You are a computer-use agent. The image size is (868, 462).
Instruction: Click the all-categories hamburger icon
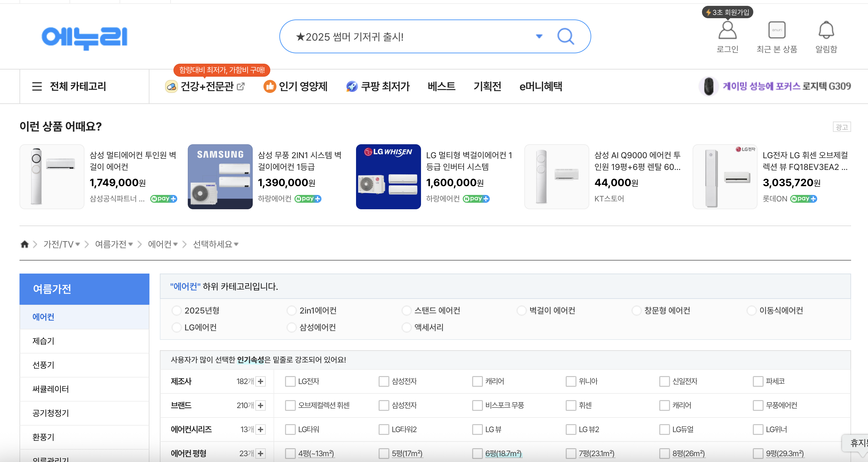pos(37,86)
